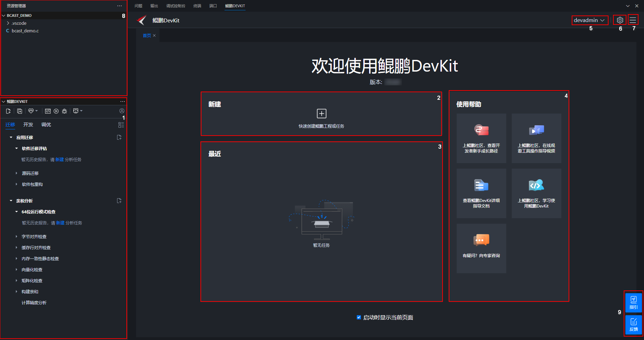Collapse the BCAST_DEMO explorer section

3,15
